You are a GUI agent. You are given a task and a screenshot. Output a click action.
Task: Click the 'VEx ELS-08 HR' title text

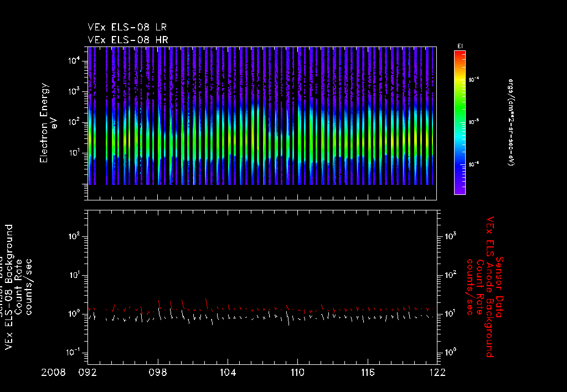[x=128, y=40]
